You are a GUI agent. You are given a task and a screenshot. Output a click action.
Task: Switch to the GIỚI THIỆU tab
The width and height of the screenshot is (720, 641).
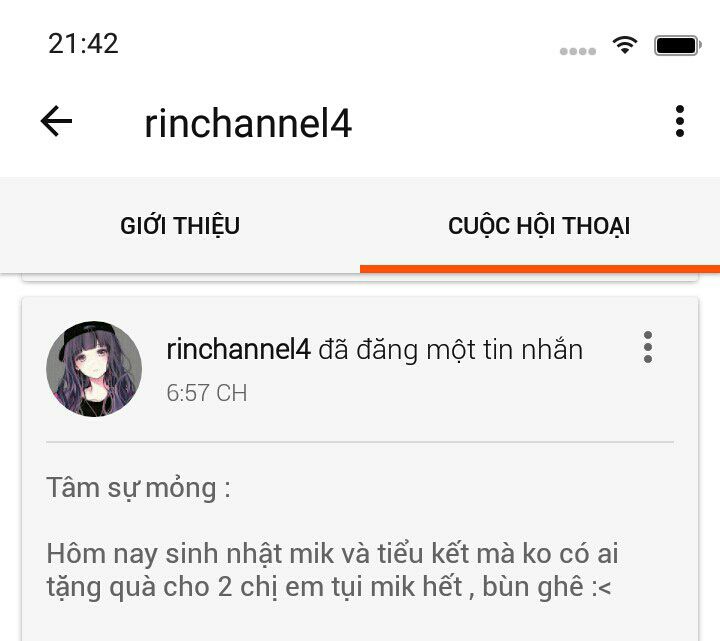pyautogui.click(x=180, y=226)
